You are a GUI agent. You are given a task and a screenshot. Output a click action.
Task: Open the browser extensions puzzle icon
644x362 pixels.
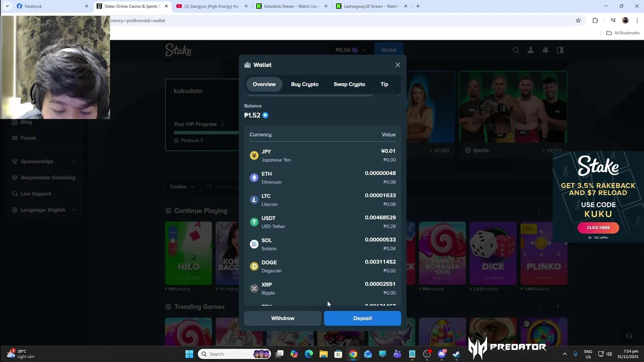point(595,21)
